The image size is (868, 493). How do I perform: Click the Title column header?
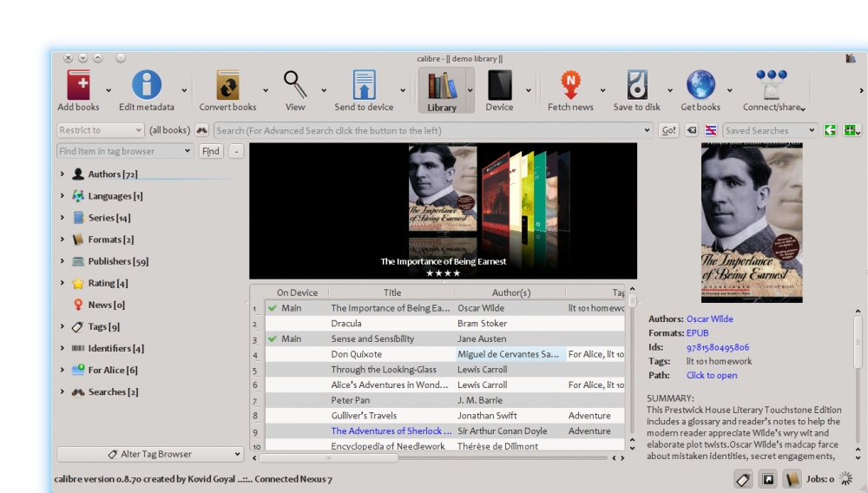click(x=392, y=293)
